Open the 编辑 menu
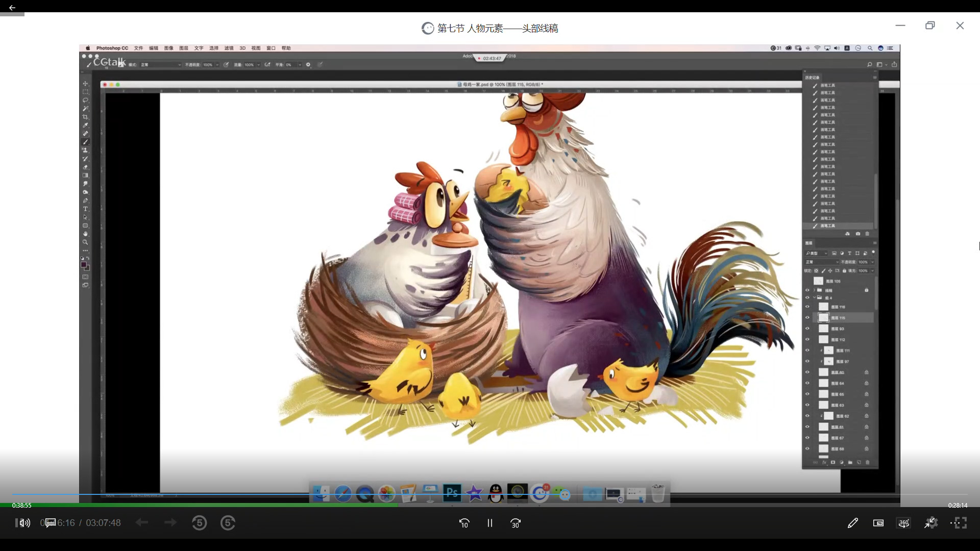This screenshot has height=551, width=980. 154,48
